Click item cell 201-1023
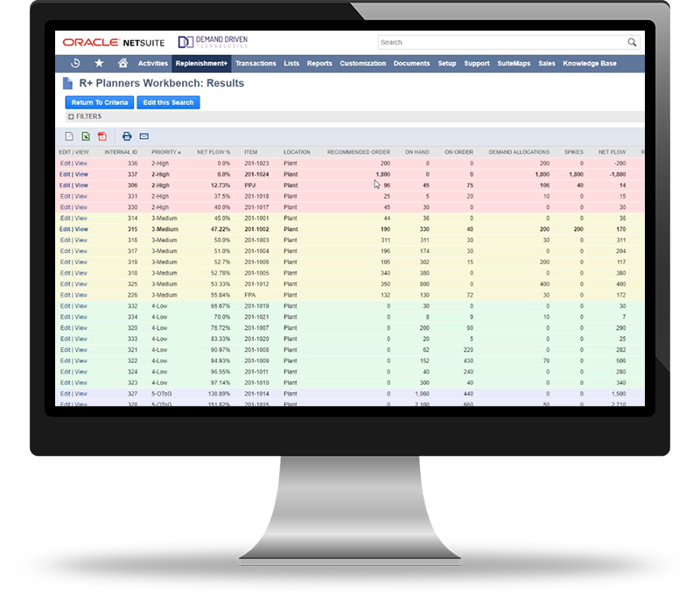 point(256,164)
